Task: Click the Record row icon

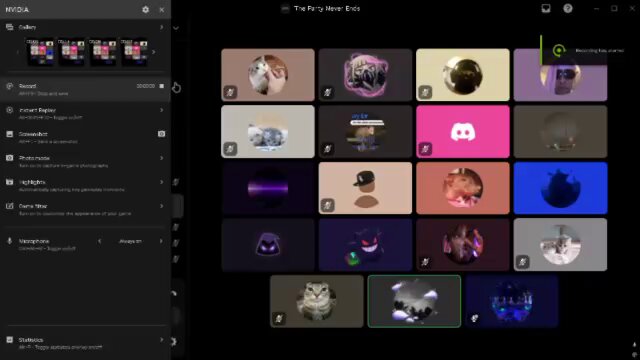Action: (x=9, y=86)
